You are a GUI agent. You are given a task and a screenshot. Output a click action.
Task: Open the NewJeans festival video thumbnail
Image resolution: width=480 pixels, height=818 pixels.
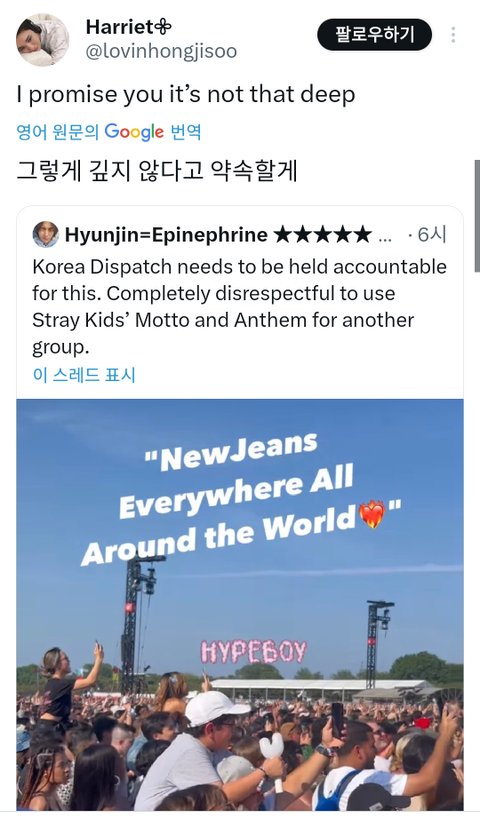coord(240,604)
